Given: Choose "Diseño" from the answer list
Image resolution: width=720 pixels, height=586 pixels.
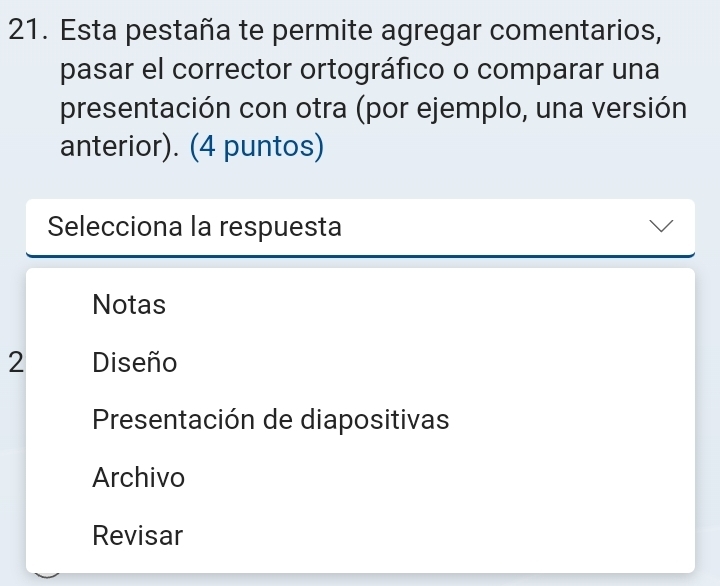Looking at the screenshot, I should (x=134, y=363).
